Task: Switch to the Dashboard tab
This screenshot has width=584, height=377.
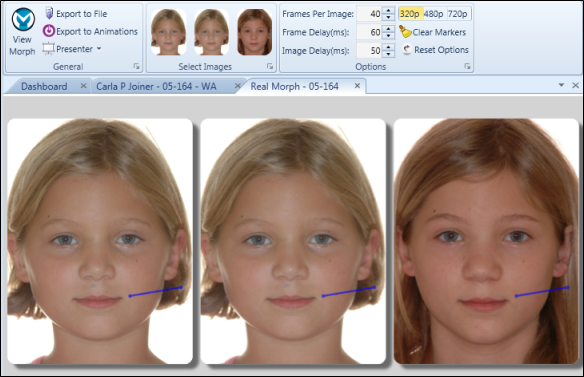Action: pos(44,86)
